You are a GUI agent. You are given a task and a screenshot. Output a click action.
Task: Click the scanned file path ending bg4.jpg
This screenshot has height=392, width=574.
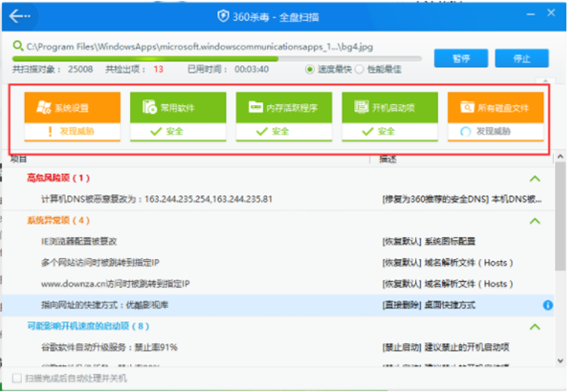pos(200,47)
